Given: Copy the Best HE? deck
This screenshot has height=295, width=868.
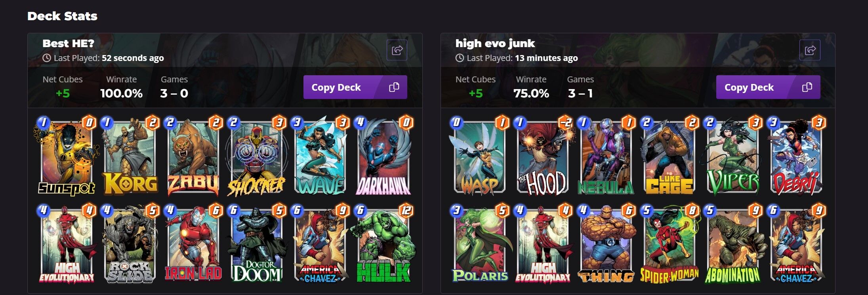Looking at the screenshot, I should pos(355,87).
